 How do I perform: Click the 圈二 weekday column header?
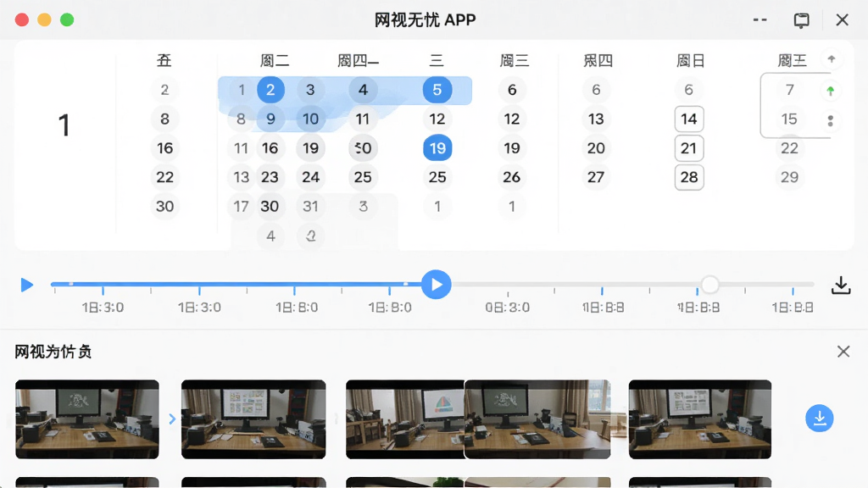click(x=275, y=60)
